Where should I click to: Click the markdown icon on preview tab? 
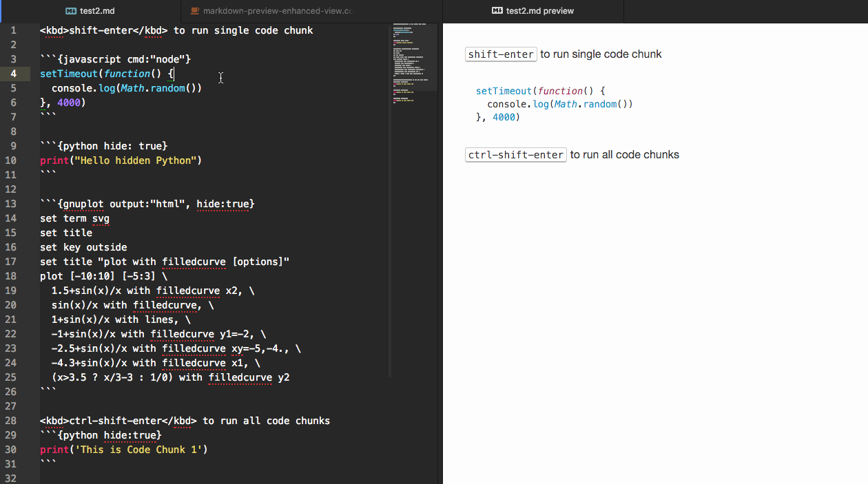coord(497,11)
